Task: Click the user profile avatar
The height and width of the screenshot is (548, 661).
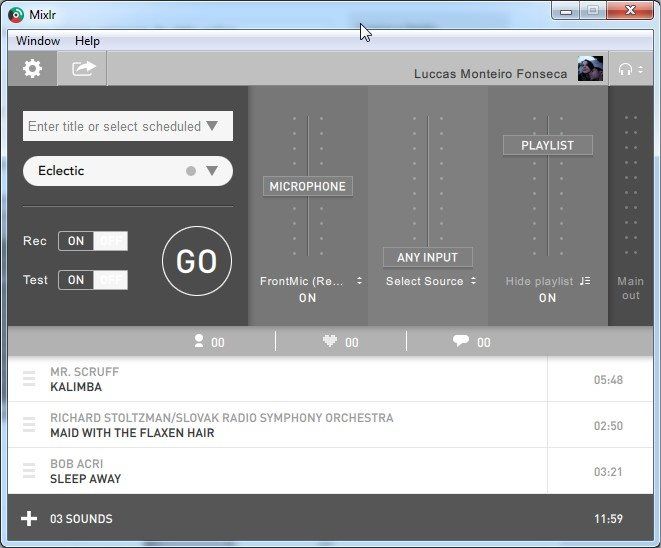Action: point(590,68)
